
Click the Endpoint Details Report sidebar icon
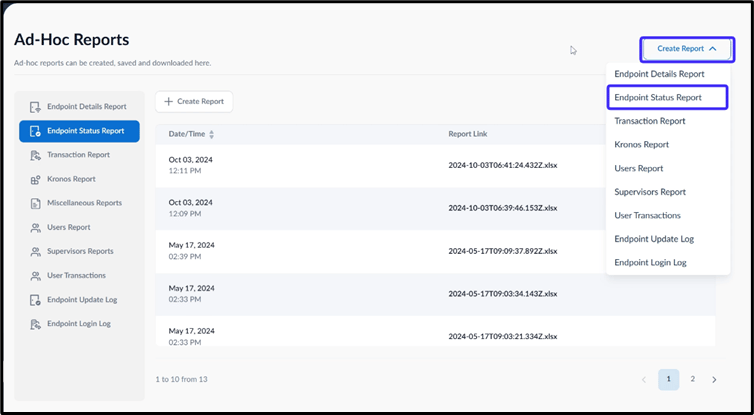(35, 107)
